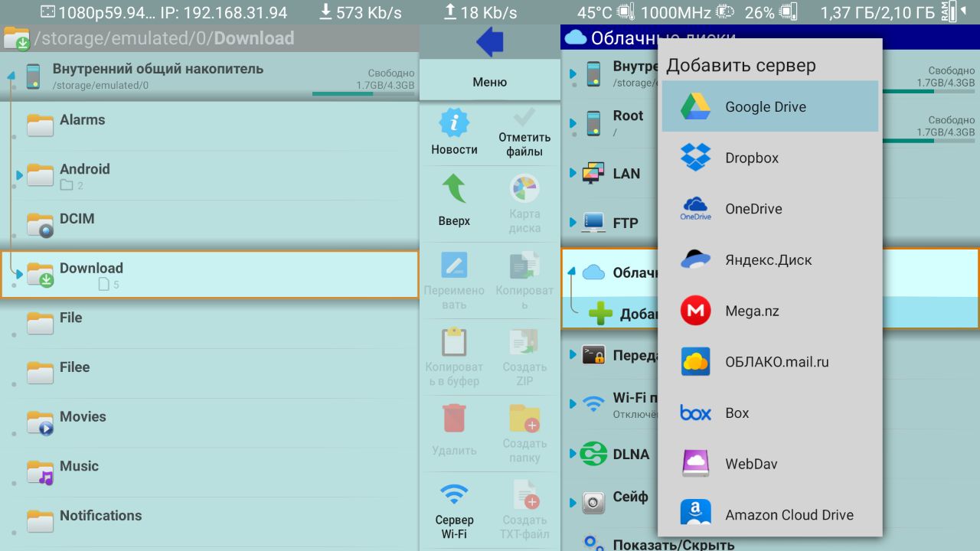Click the IP: 192.168.31.94 status text
Viewport: 980px width, 551px height.
(x=224, y=12)
